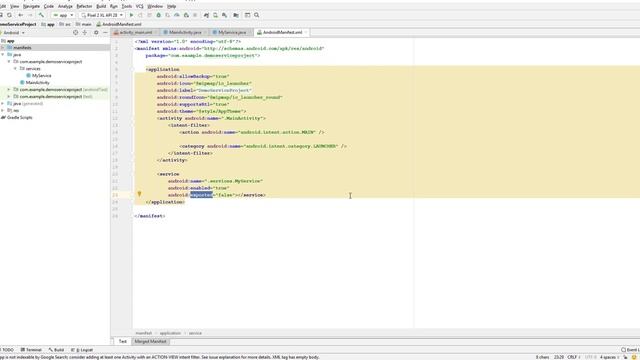Open the Build tool window button
The height and width of the screenshot is (360, 640).
click(56, 350)
